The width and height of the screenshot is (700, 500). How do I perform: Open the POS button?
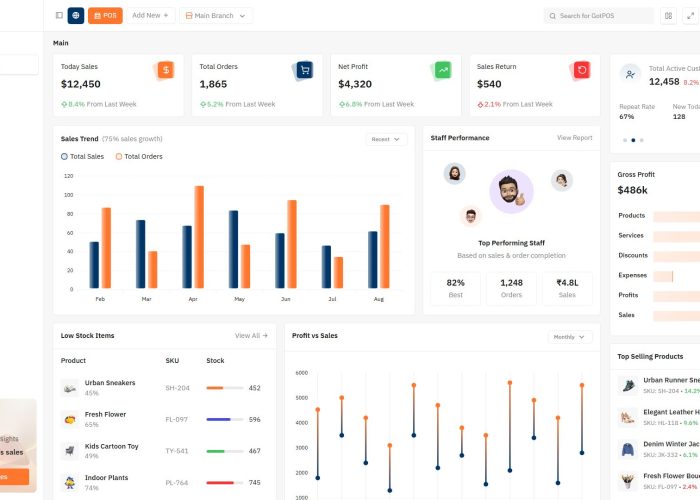tap(105, 15)
